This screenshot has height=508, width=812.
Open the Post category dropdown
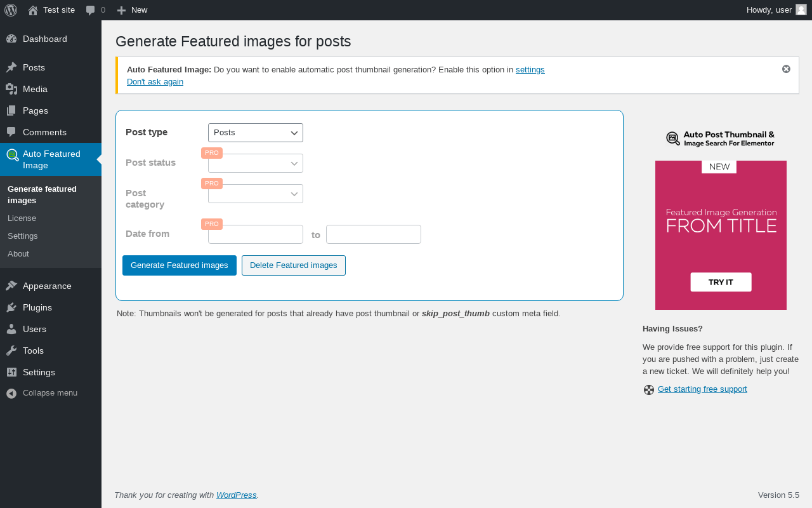point(256,194)
